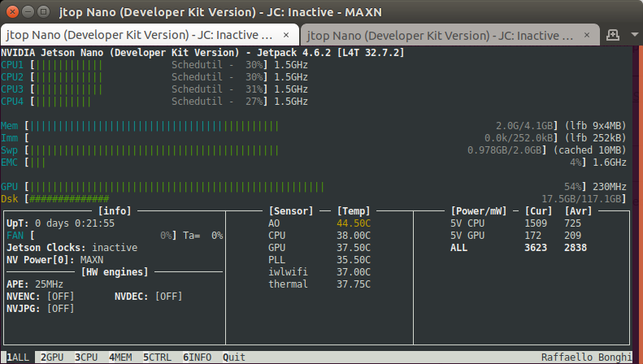The image size is (643, 364).
Task: Select the first jtop terminal tab
Action: (150, 35)
